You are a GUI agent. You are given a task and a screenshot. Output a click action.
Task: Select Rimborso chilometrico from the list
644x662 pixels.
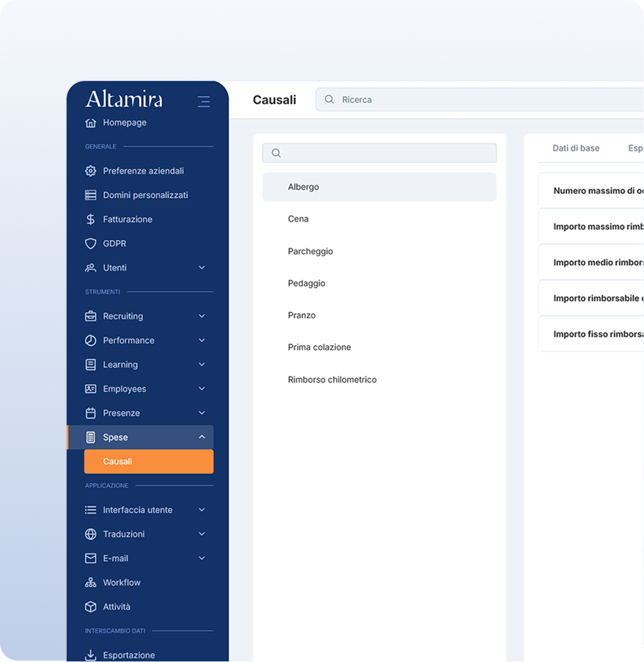click(332, 379)
